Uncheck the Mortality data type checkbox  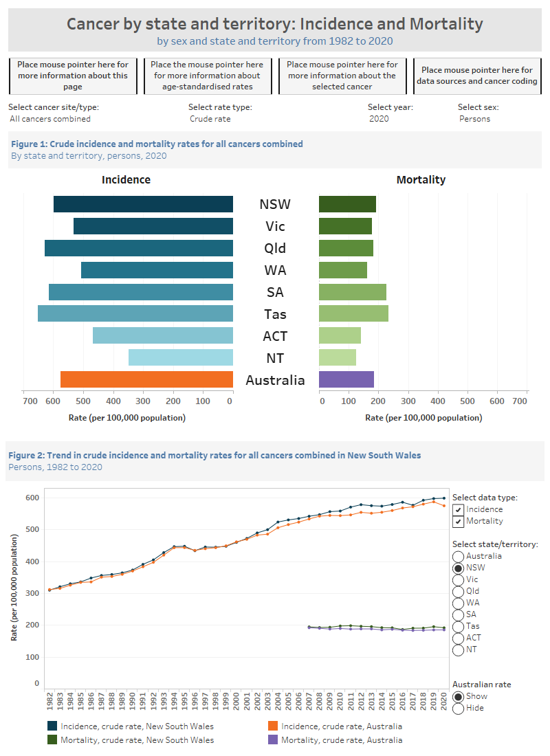(x=460, y=522)
